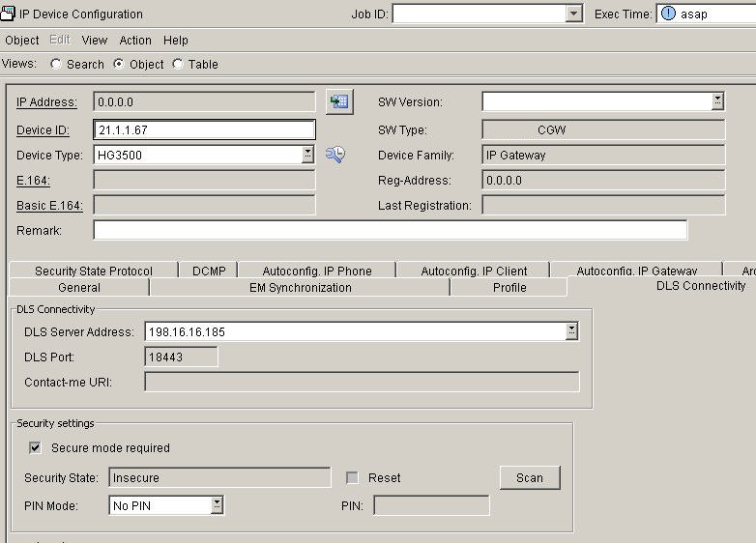Click the IP Address field showing 0.0.0.0

[x=204, y=101]
